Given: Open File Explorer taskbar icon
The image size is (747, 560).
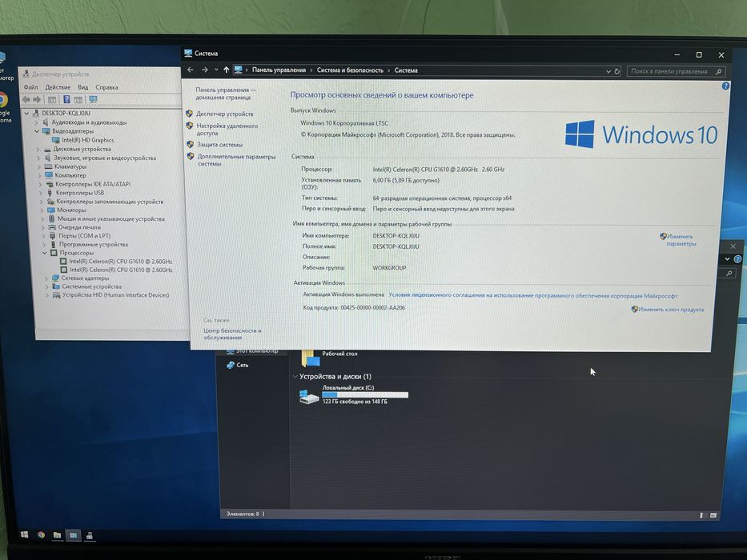Looking at the screenshot, I should pos(57,534).
